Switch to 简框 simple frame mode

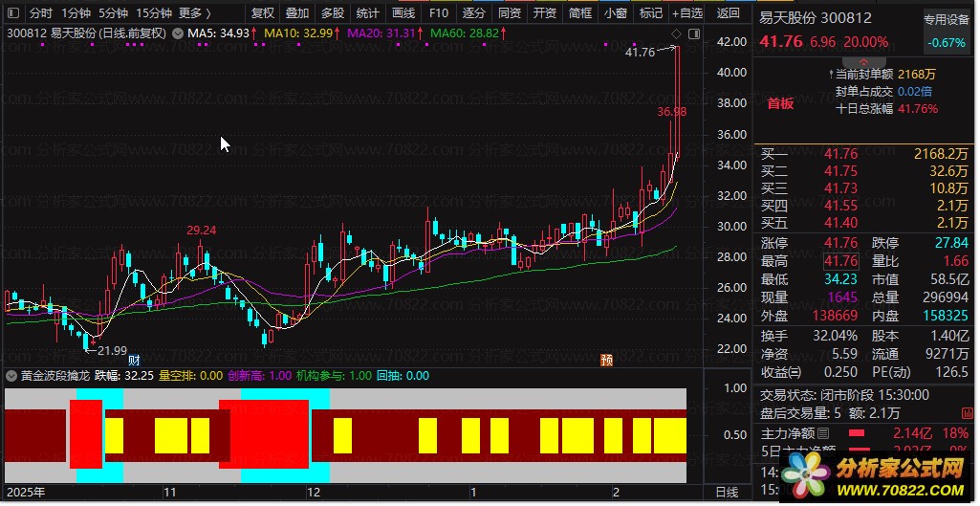pyautogui.click(x=580, y=13)
